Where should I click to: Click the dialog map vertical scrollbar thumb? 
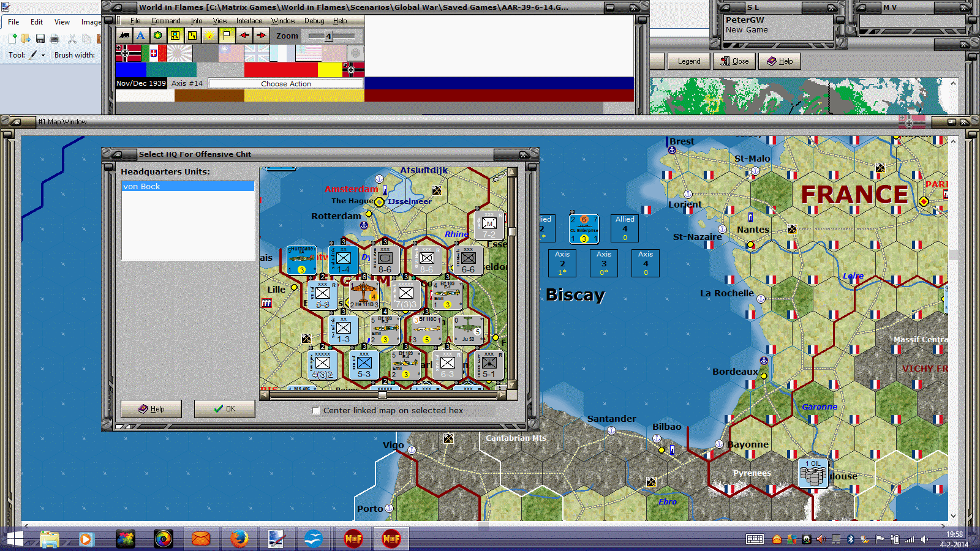click(x=512, y=231)
